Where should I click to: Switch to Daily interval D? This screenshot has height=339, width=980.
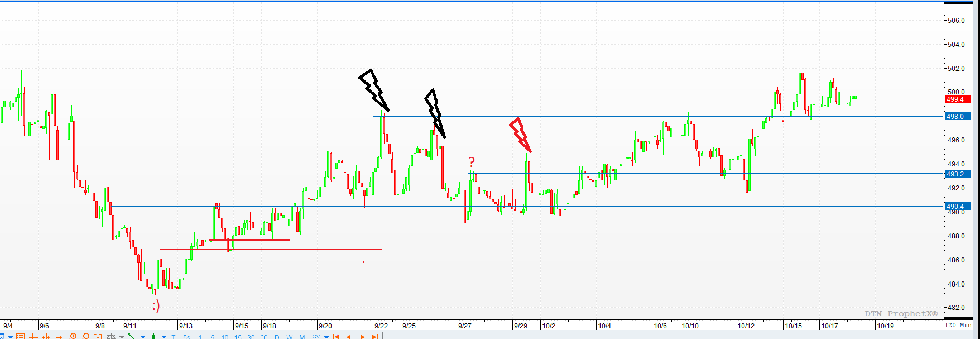277,337
